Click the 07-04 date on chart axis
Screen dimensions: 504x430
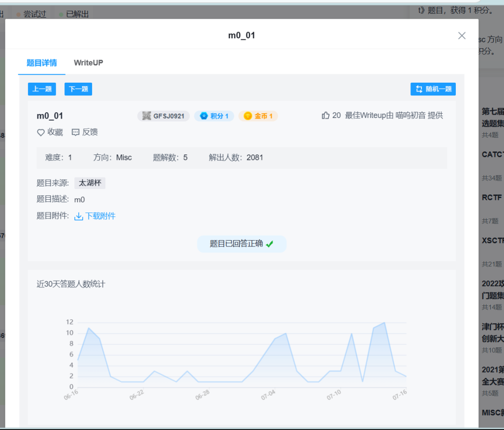(268, 395)
